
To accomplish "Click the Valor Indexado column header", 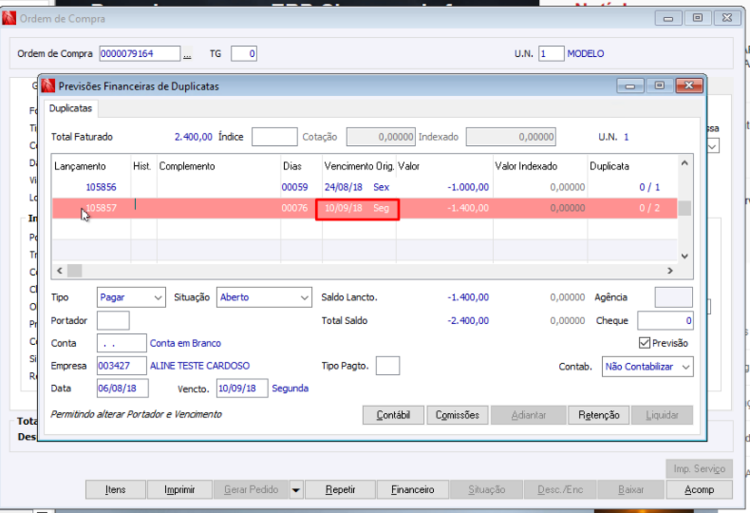I will [x=526, y=166].
